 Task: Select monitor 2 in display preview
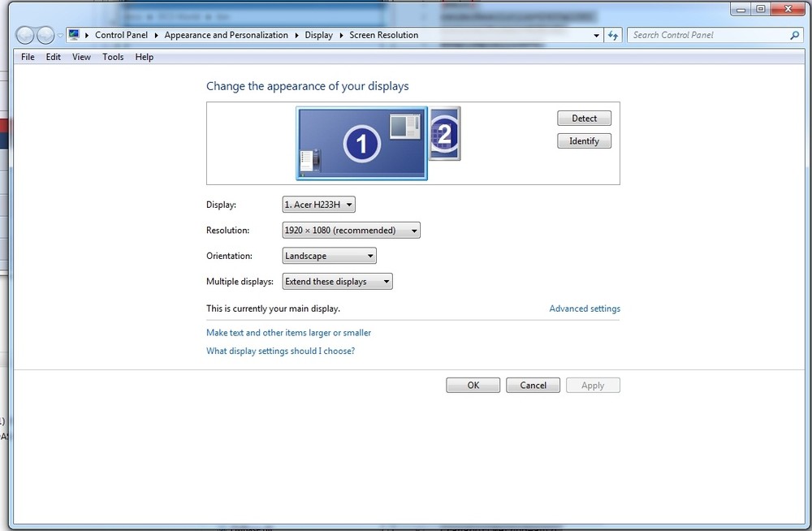point(445,134)
